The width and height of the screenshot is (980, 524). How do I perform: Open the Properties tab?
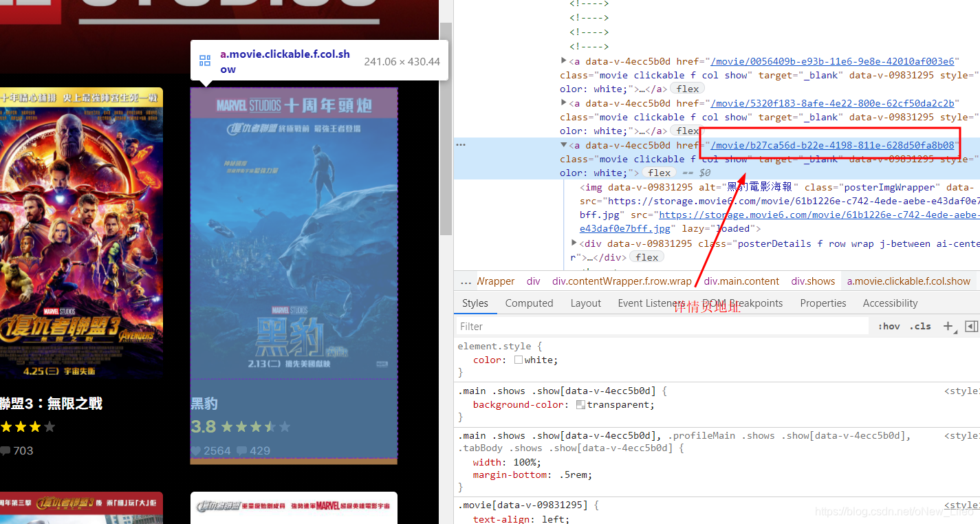click(x=823, y=303)
